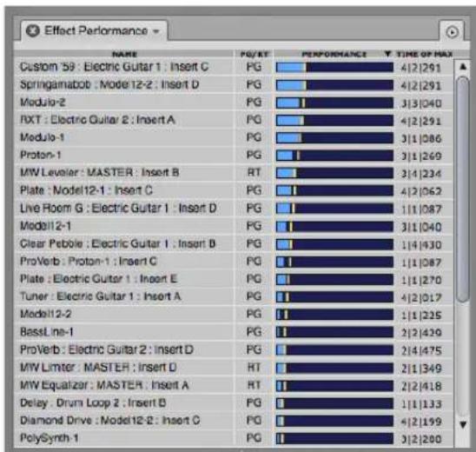Click the time value 3|4|234
476x452 pixels.
[421, 174]
